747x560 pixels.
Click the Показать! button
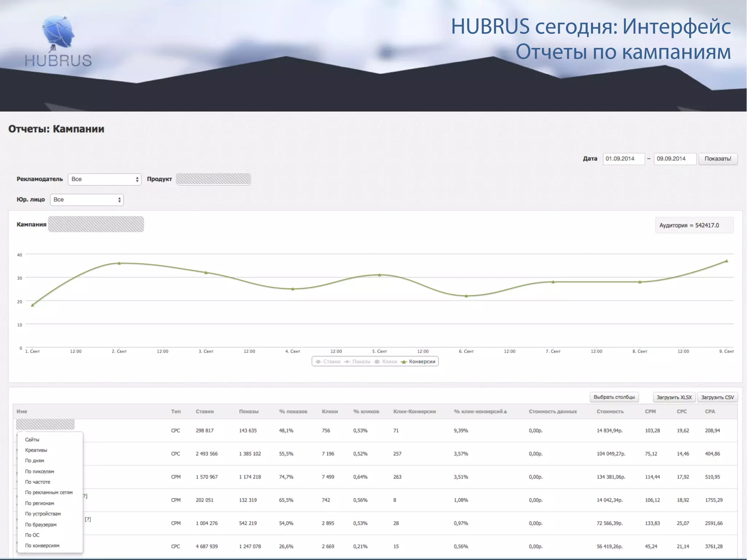coord(718,159)
